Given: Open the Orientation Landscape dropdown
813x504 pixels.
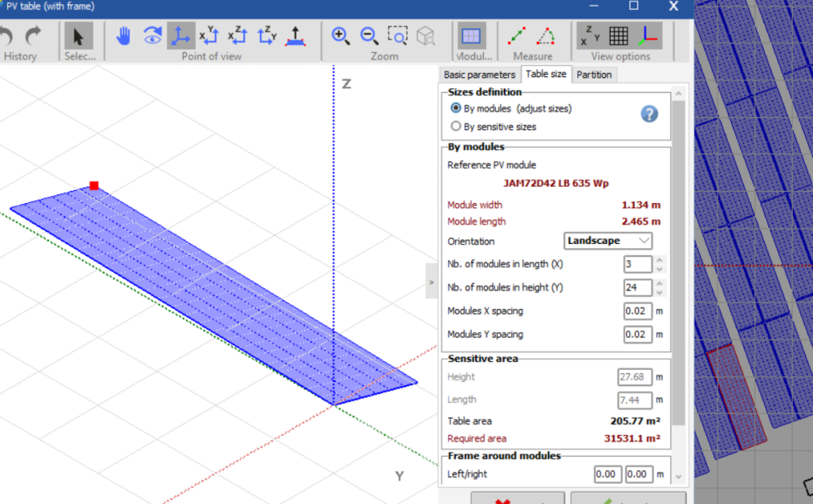Looking at the screenshot, I should (x=608, y=241).
